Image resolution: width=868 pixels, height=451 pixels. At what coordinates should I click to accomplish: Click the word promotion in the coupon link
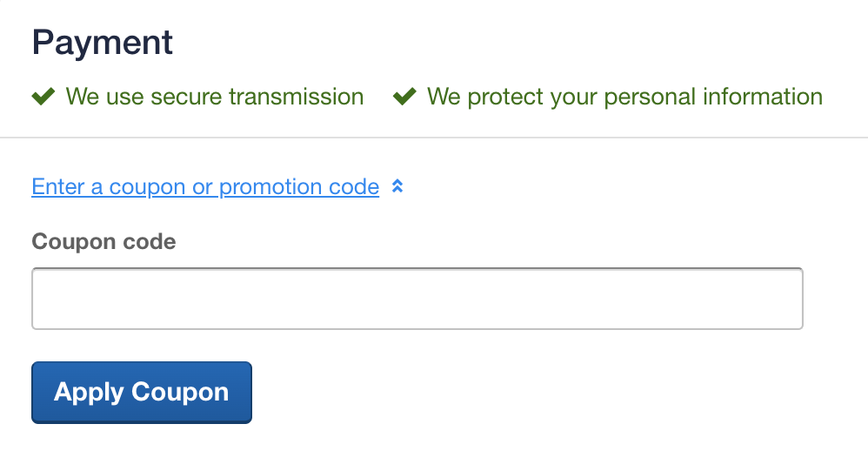[x=270, y=186]
